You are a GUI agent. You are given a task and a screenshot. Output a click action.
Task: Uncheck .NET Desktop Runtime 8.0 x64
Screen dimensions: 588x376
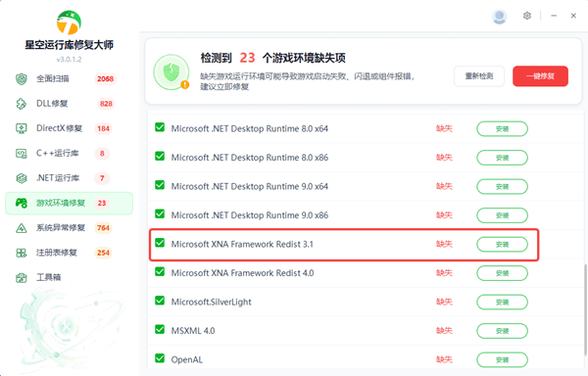160,127
